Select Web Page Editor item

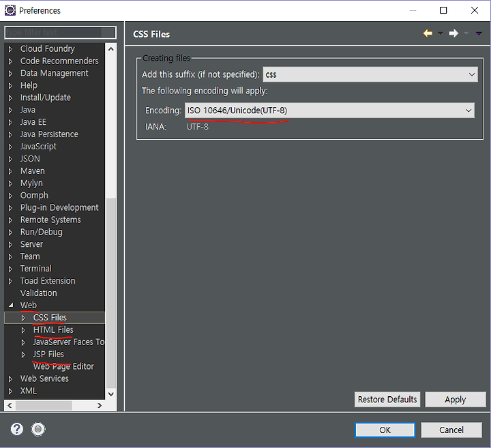63,366
